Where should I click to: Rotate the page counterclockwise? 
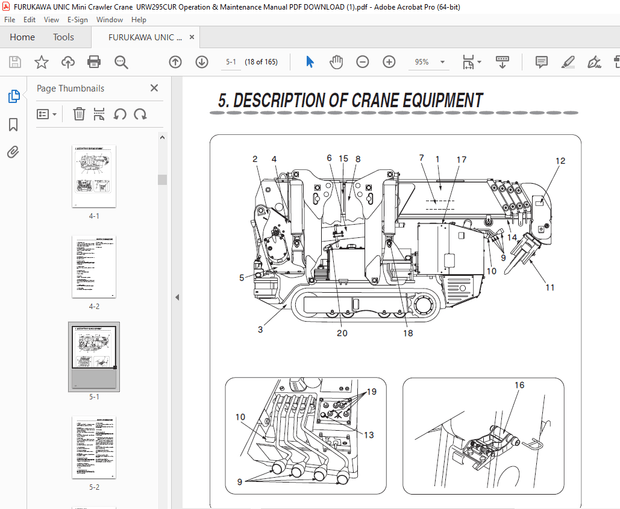coord(120,114)
